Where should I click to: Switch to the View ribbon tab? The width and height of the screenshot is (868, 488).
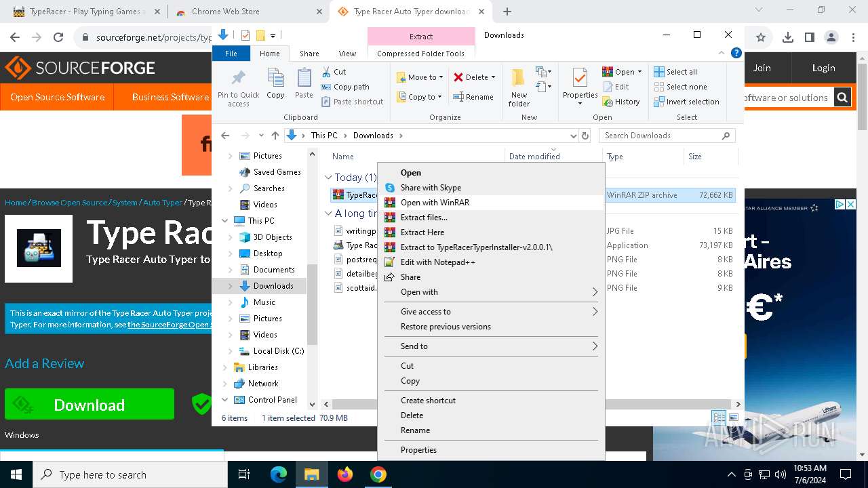coord(347,54)
